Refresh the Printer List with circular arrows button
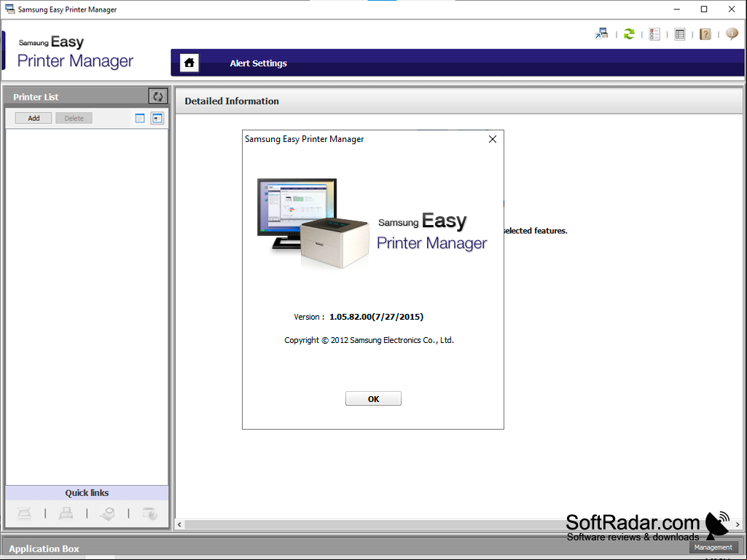The image size is (747, 560). [157, 97]
